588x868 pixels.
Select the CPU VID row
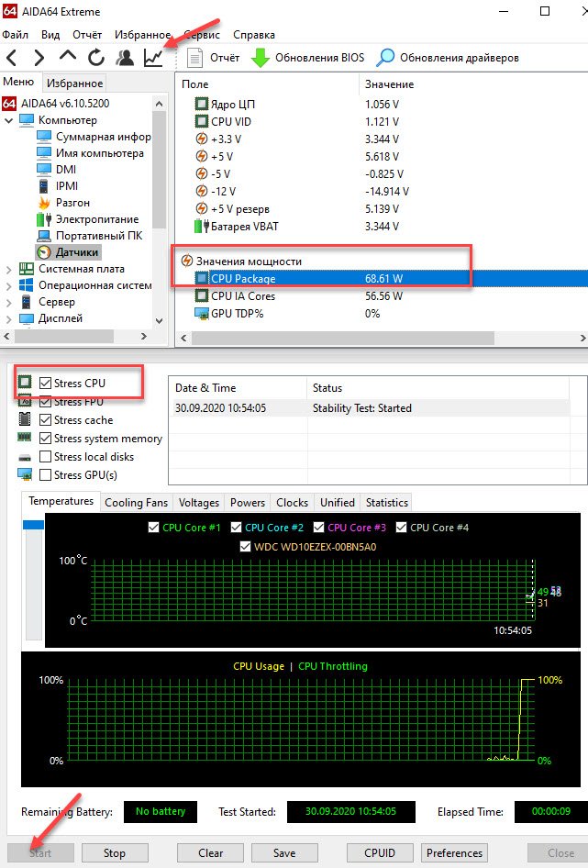coord(382,122)
